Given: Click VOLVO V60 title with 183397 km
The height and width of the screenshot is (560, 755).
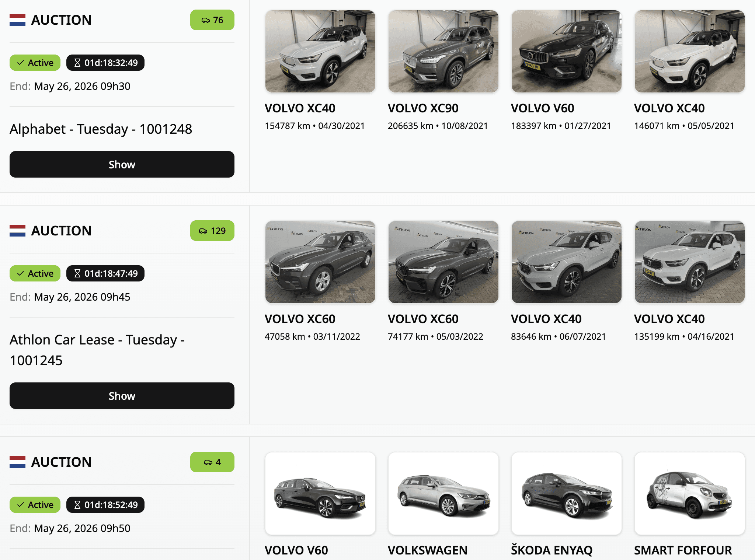Looking at the screenshot, I should click(543, 108).
